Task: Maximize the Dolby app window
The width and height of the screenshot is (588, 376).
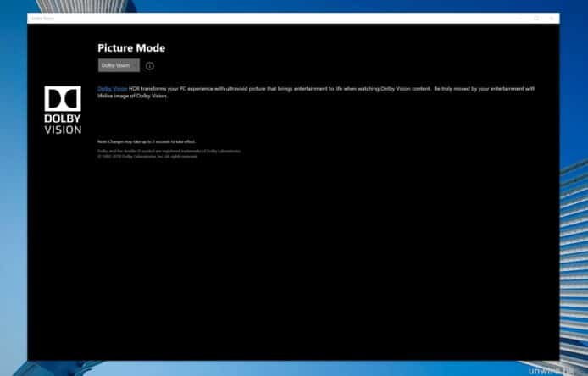Action: pyautogui.click(x=535, y=18)
